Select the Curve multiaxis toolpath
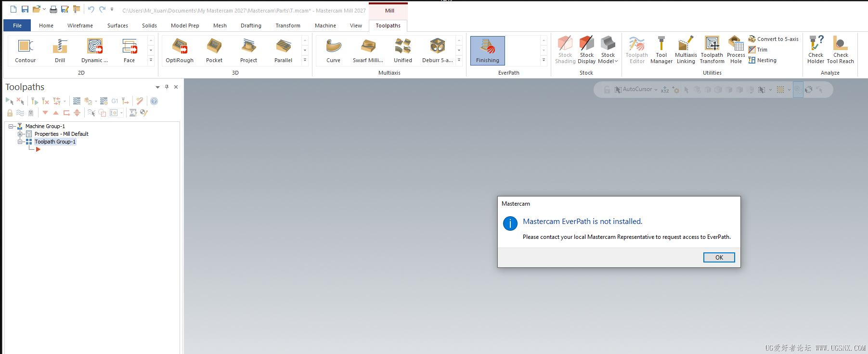The image size is (868, 354). 333,51
